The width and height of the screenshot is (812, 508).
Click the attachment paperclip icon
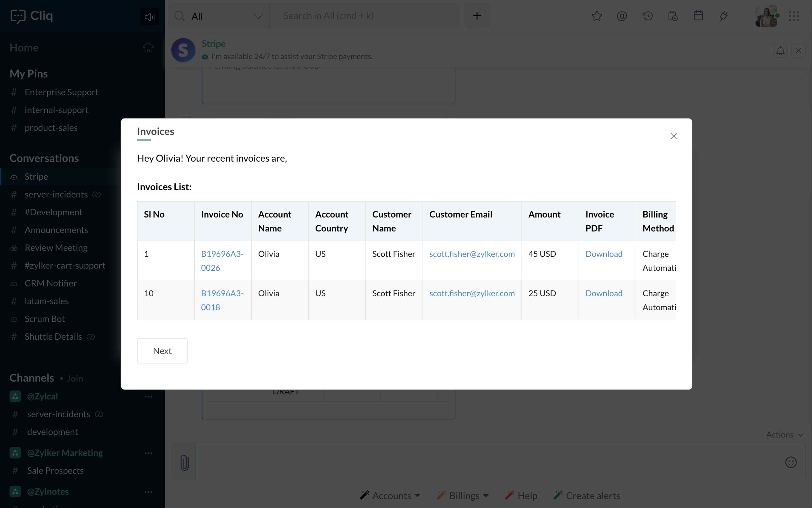[x=184, y=462]
